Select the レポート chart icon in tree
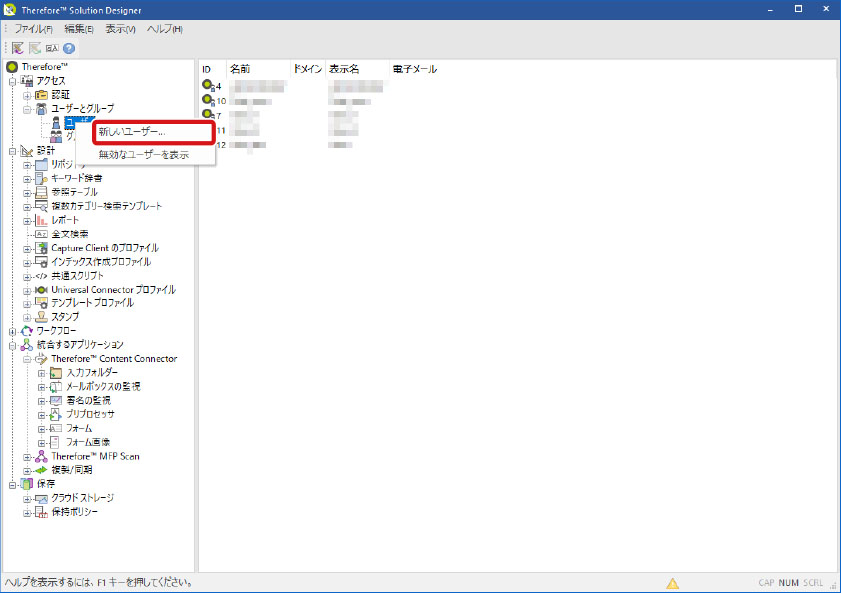This screenshot has height=593, width=841. (x=41, y=220)
